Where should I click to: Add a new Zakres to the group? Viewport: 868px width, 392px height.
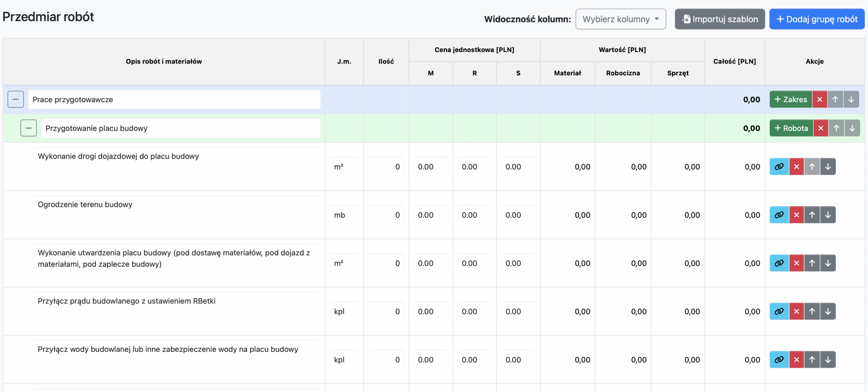[x=790, y=99]
